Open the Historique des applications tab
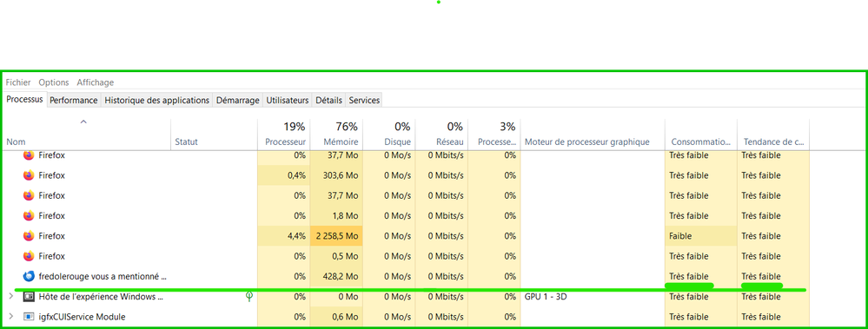The width and height of the screenshot is (868, 329). click(x=157, y=101)
